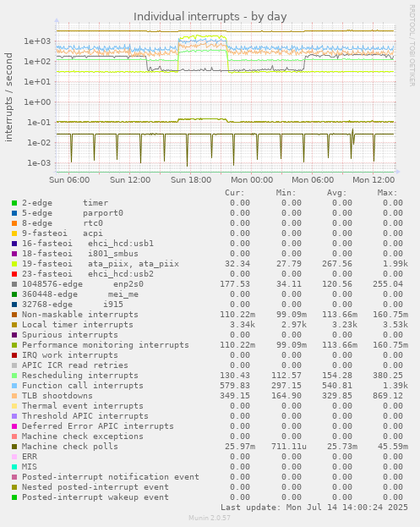Click the Sun 18:00 time axis label
The image size is (420, 527).
click(x=191, y=180)
